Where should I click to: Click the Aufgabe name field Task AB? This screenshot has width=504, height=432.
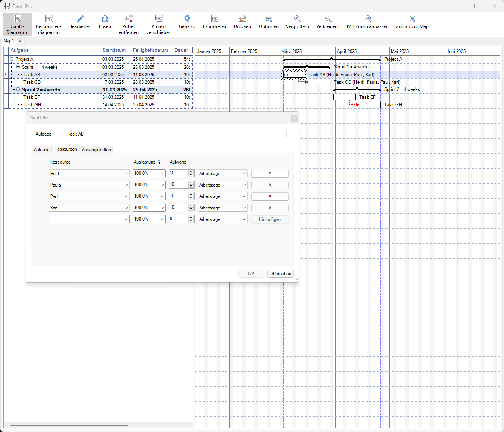tap(176, 134)
